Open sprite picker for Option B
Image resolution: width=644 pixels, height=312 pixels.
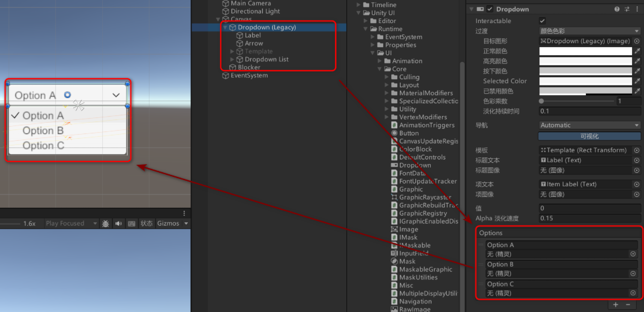tap(633, 274)
